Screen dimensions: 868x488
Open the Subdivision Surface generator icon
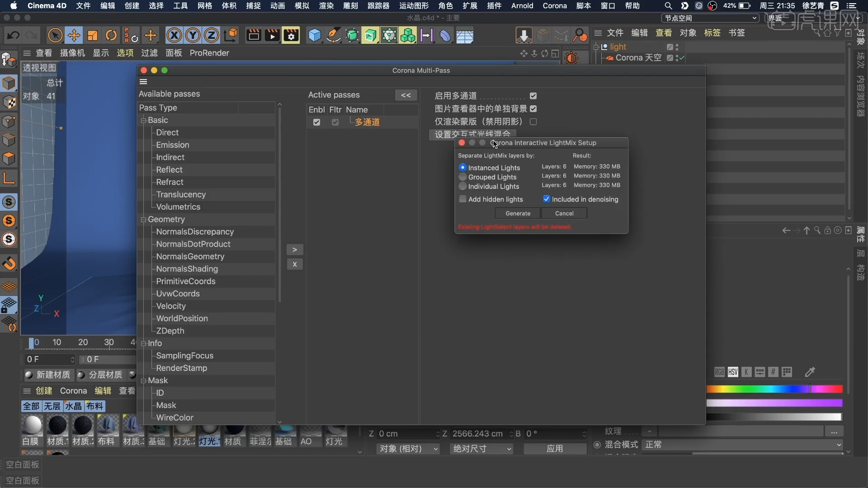click(352, 35)
